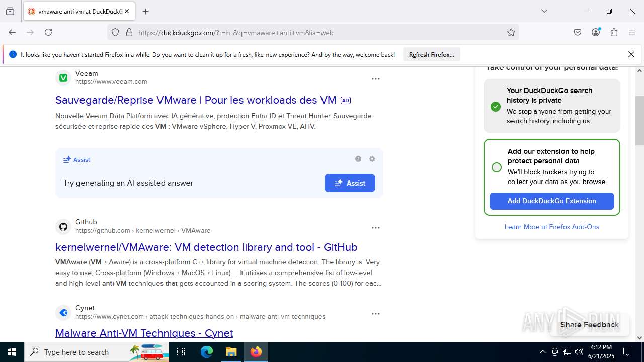Open Firefox application hamburger menu

coord(632,32)
